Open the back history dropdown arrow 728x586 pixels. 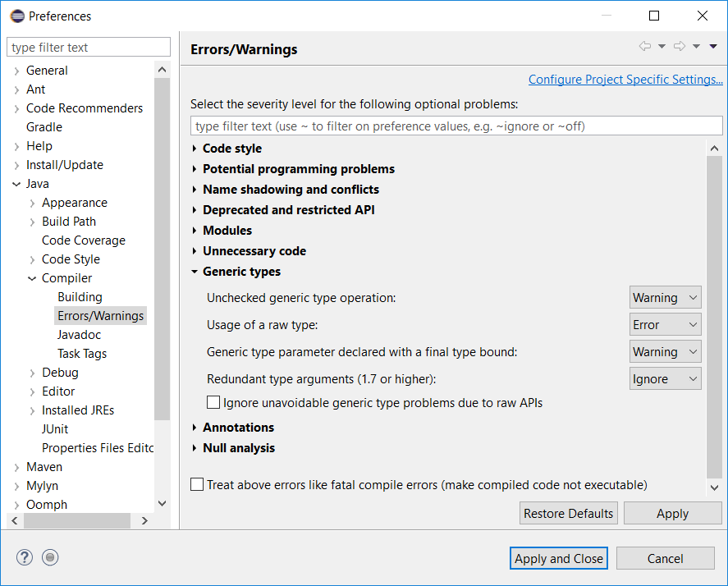pos(662,46)
